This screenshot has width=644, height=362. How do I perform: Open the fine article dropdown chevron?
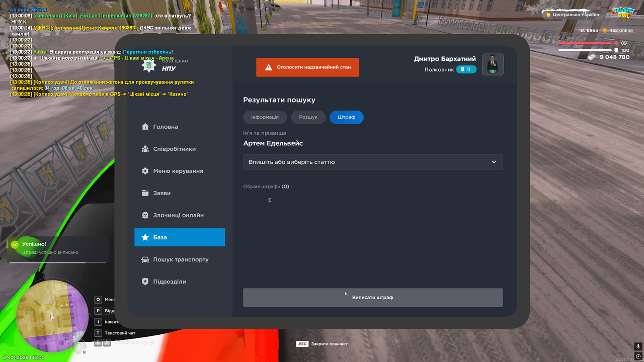coord(494,162)
